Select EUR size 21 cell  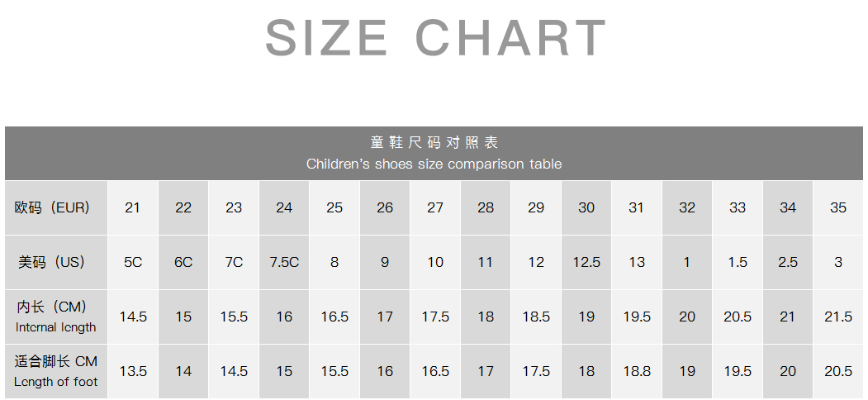[133, 207]
